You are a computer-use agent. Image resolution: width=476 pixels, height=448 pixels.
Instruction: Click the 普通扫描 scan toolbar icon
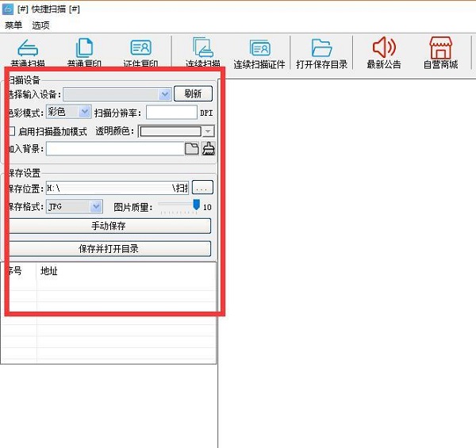click(x=28, y=48)
